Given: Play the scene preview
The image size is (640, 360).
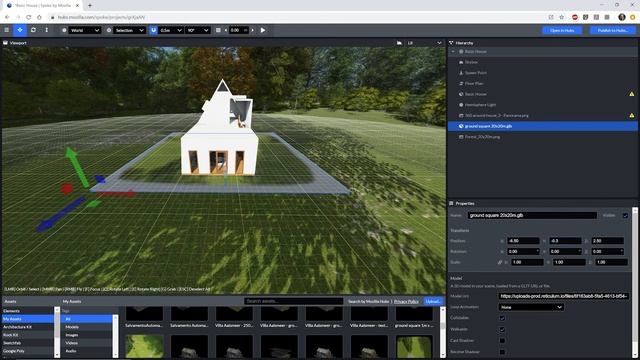Looking at the screenshot, I should [x=263, y=30].
